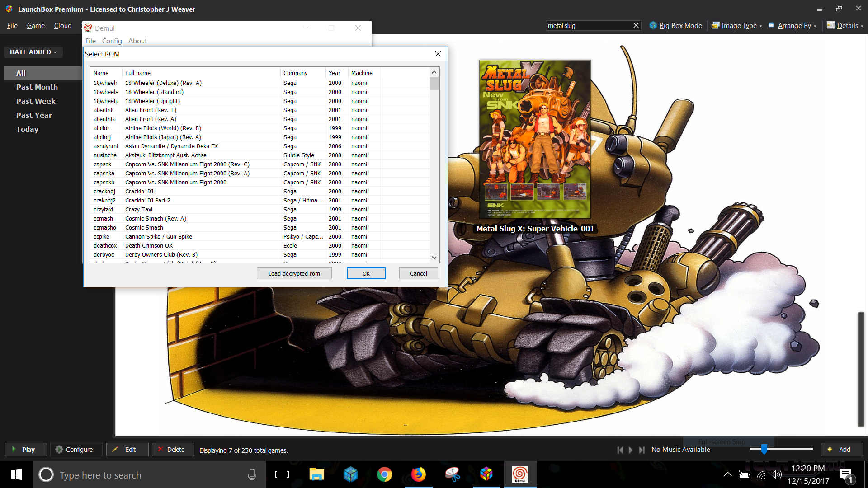Viewport: 868px width, 488px height.
Task: Open the volume control in system tray
Action: point(777,474)
